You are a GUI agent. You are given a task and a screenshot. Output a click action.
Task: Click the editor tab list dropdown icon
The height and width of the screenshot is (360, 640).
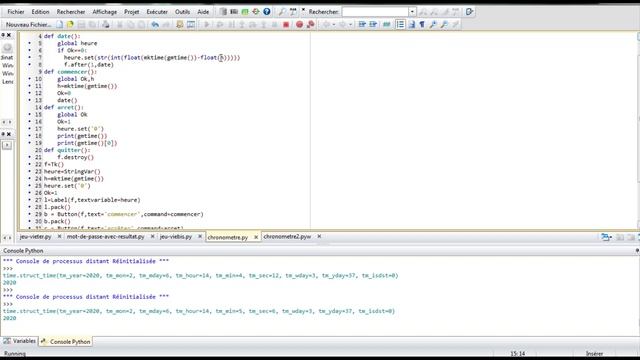pos(606,237)
